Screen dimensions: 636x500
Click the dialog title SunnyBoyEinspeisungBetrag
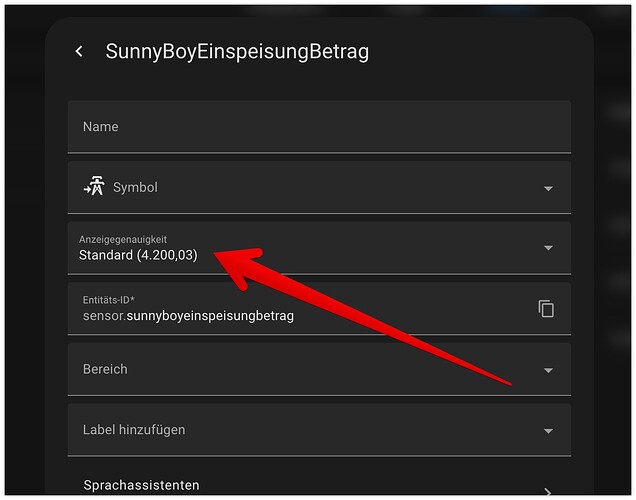[237, 52]
